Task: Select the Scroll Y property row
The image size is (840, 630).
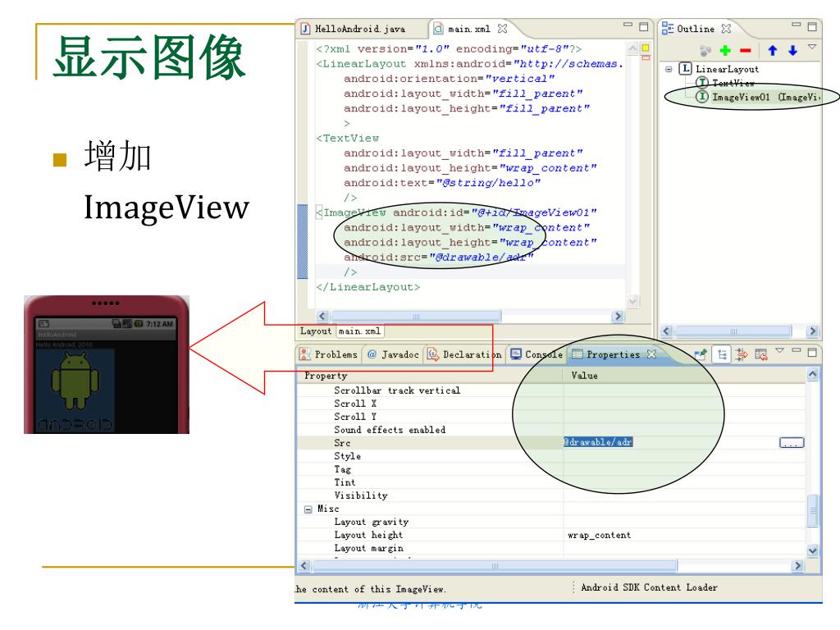Action: (552, 416)
